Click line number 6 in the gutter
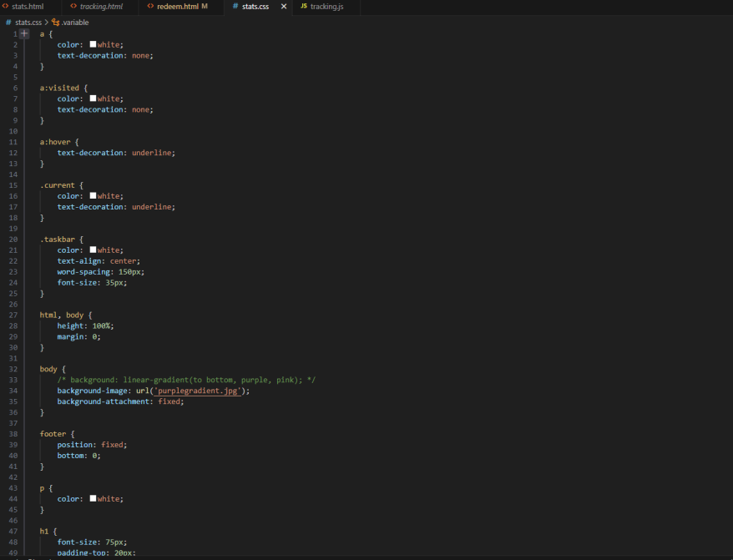Screen dimensions: 733x560 click(15, 88)
